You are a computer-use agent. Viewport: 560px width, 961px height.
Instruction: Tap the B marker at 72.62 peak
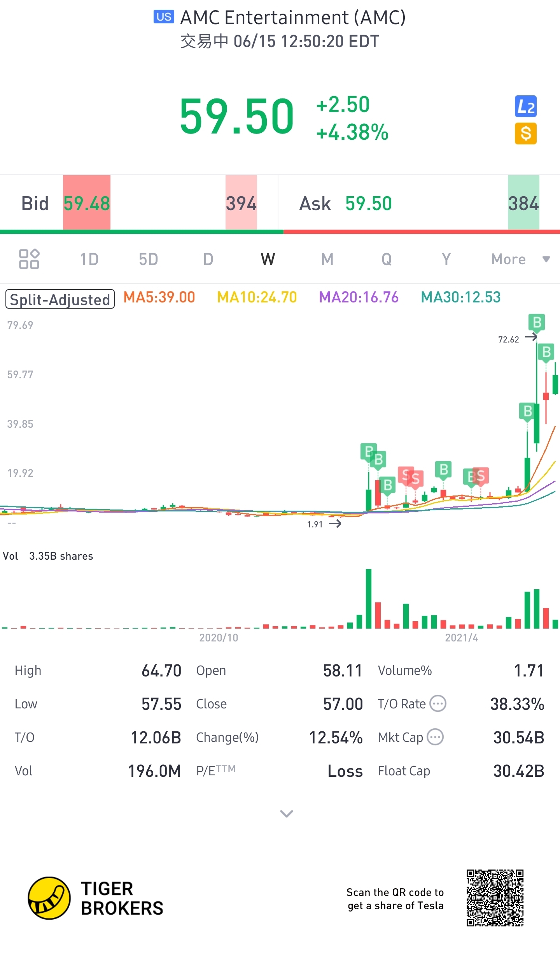537,323
